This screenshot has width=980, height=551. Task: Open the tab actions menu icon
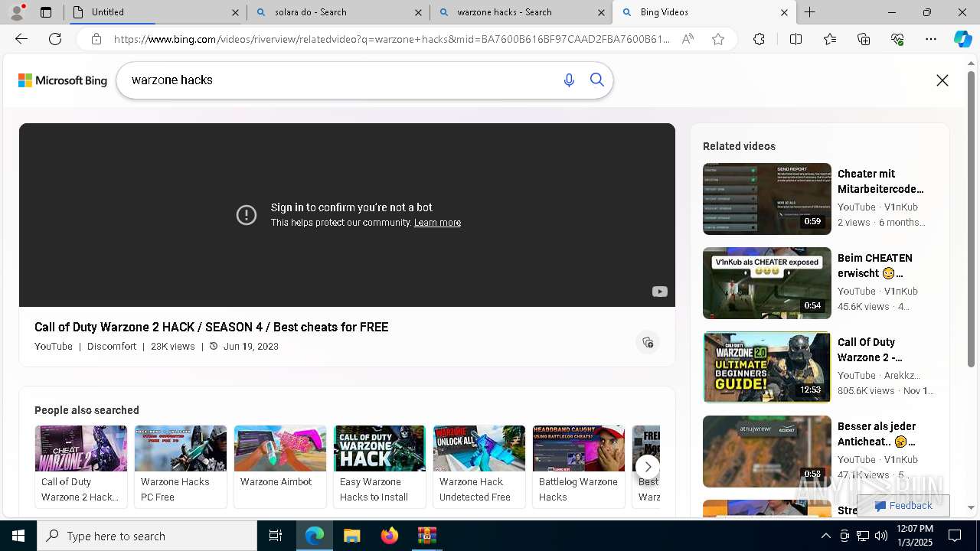point(46,12)
